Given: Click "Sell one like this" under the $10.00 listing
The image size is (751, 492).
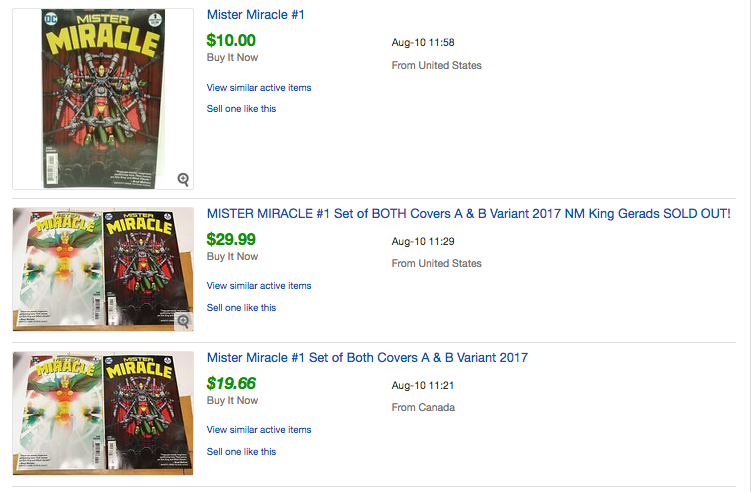Looking at the screenshot, I should click(x=241, y=109).
